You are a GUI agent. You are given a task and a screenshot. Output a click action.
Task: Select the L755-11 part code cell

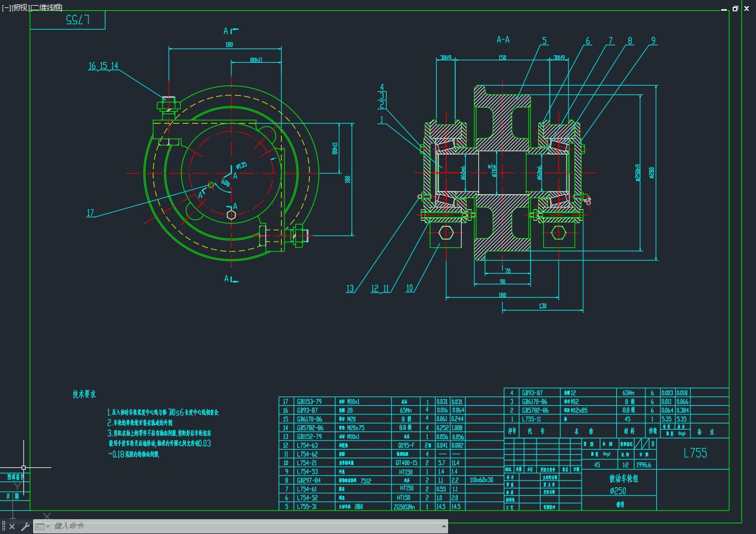tap(531, 419)
